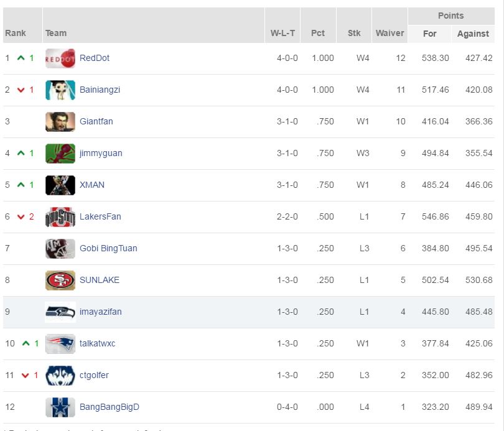This screenshot has width=504, height=431.
Task: Sort by Waiver column header
Action: [390, 34]
